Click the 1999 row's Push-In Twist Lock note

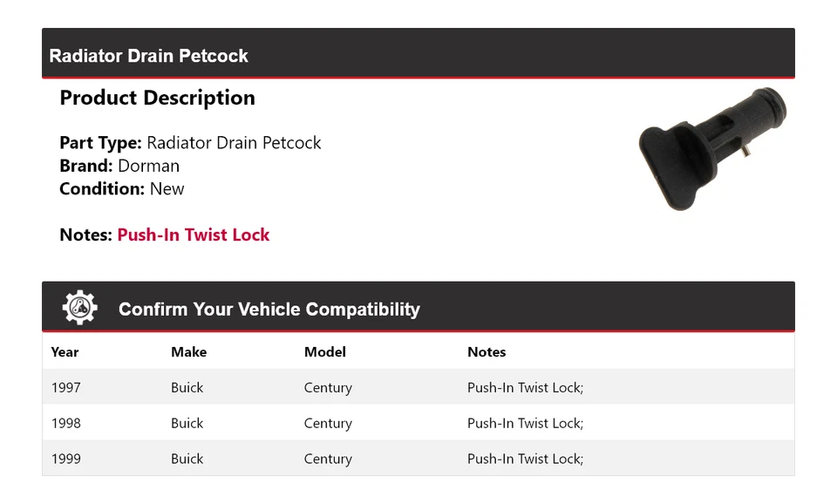(525, 460)
